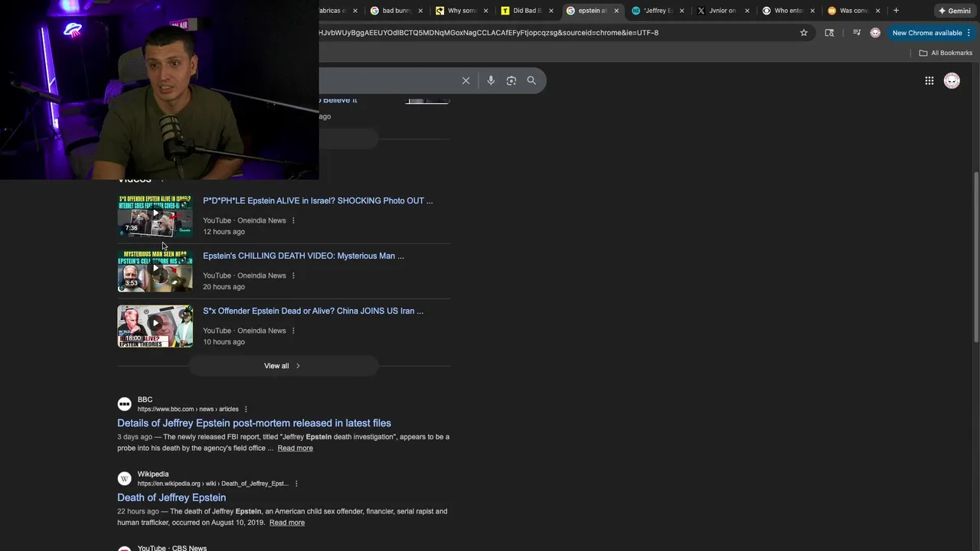The height and width of the screenshot is (551, 980).
Task: Click into the browser address bar URL
Action: [x=488, y=33]
